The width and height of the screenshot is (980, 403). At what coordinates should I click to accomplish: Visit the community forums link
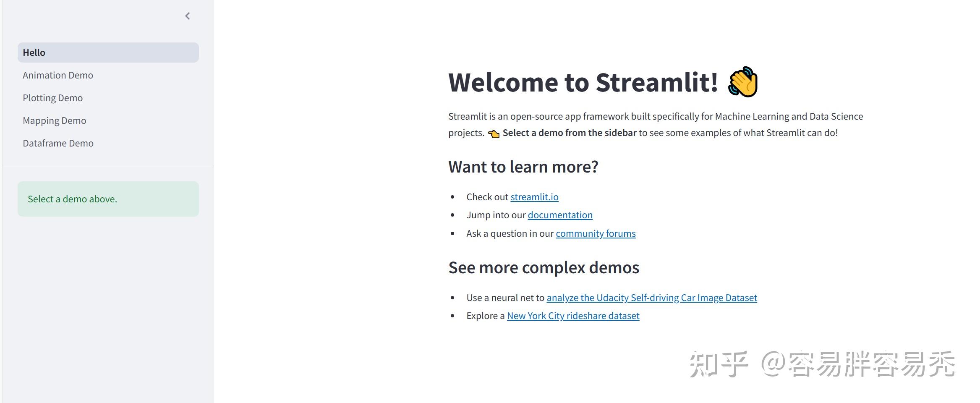pyautogui.click(x=596, y=233)
